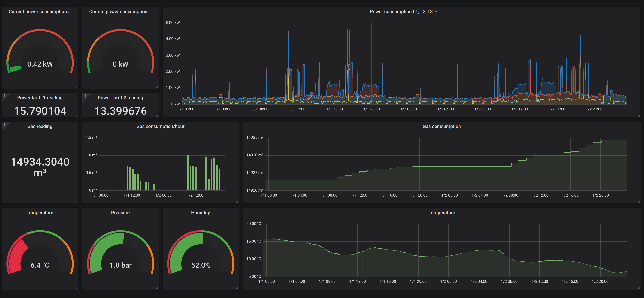Open the caret next to Power consumption L1, L2, L3

point(436,12)
